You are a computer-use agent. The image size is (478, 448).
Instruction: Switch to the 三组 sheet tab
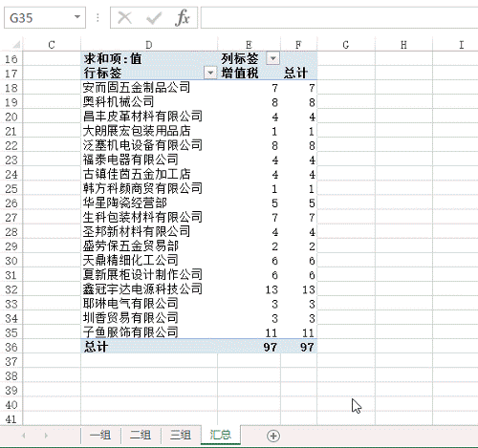coord(181,436)
